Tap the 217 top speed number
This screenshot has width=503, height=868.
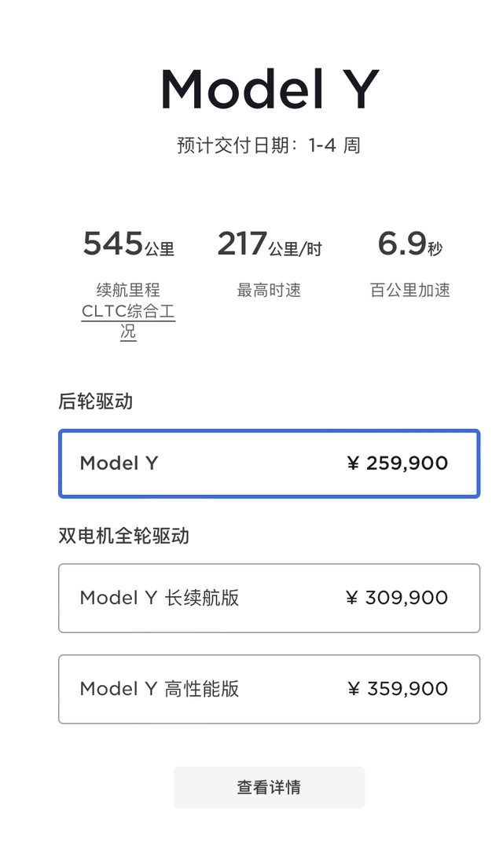point(241,244)
